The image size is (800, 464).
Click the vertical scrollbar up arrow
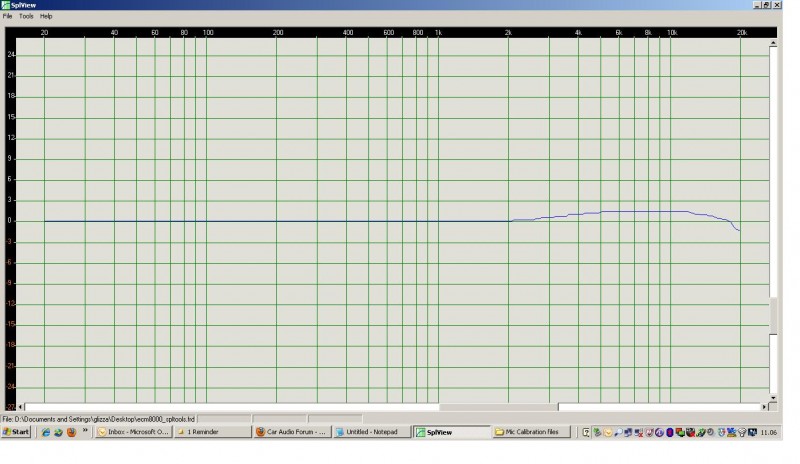click(773, 43)
